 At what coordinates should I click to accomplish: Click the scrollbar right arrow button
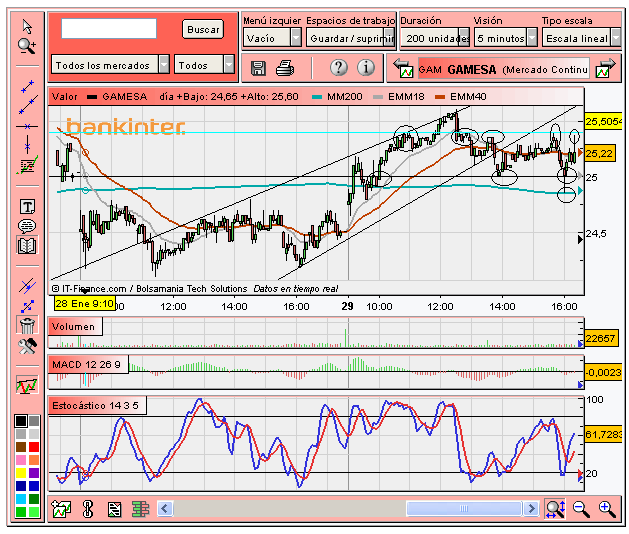[531, 509]
